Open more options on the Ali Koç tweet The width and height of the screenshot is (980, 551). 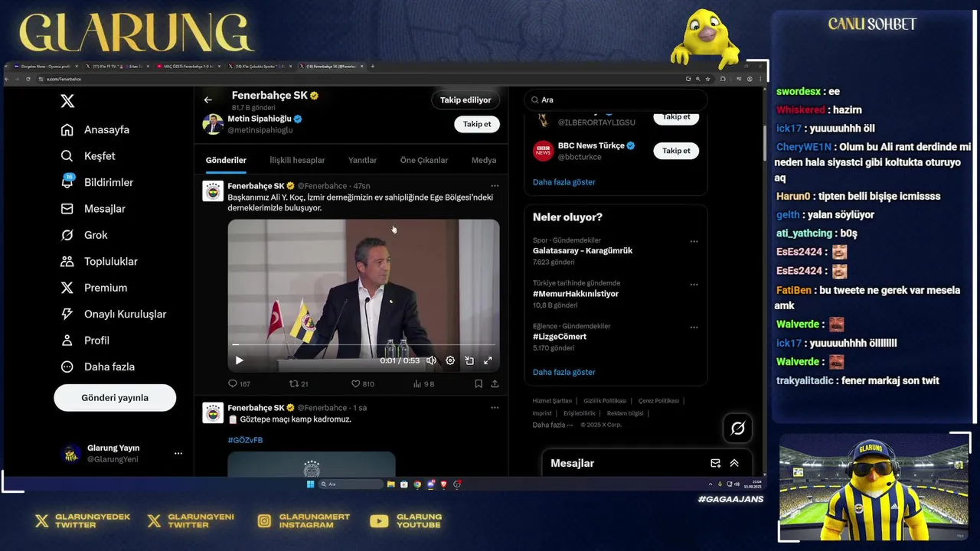coord(495,185)
